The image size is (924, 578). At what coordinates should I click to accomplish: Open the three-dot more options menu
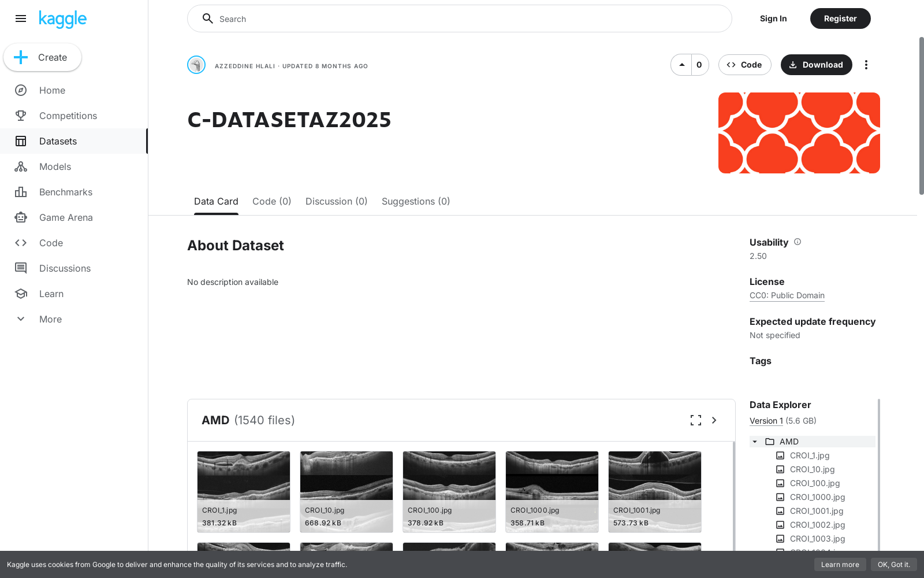click(x=866, y=65)
